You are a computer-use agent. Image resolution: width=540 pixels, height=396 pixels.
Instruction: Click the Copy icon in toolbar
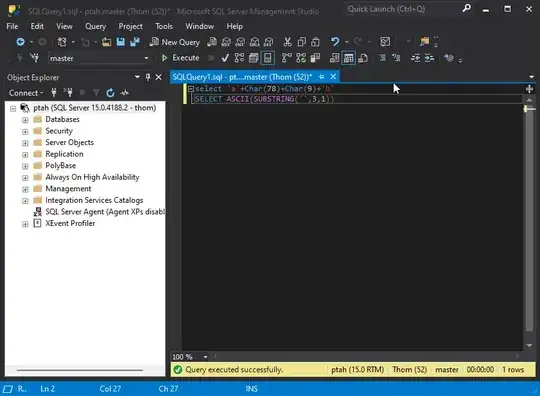[302, 42]
